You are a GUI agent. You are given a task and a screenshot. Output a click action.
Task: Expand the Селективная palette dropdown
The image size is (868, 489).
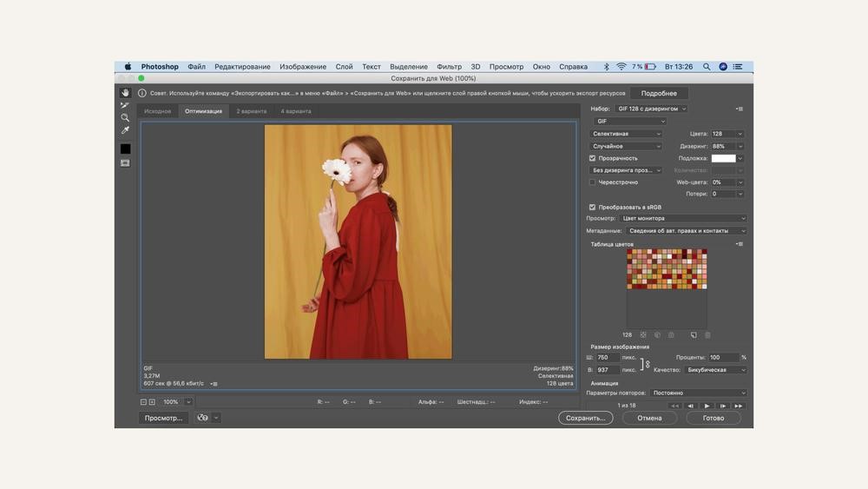pos(626,134)
